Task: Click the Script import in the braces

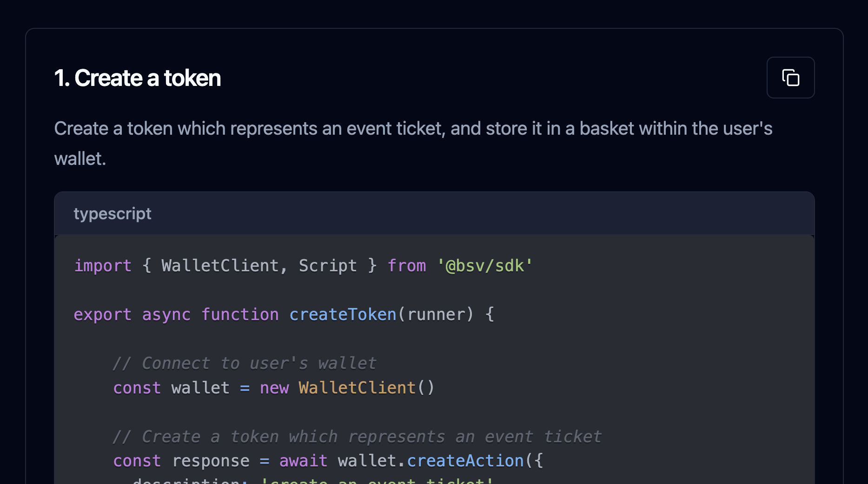Action: pos(328,265)
